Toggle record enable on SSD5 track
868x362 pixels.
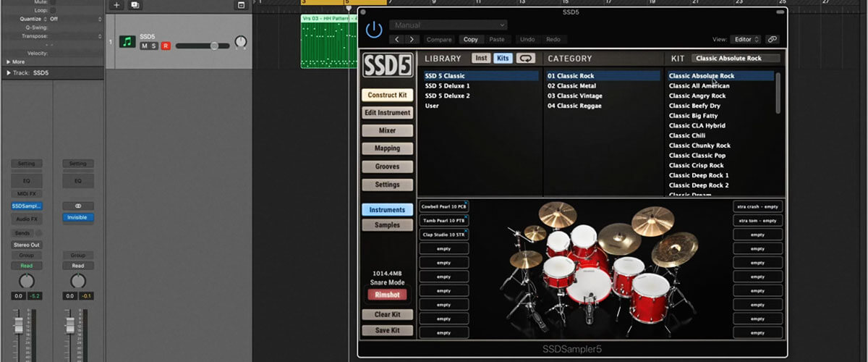click(166, 46)
